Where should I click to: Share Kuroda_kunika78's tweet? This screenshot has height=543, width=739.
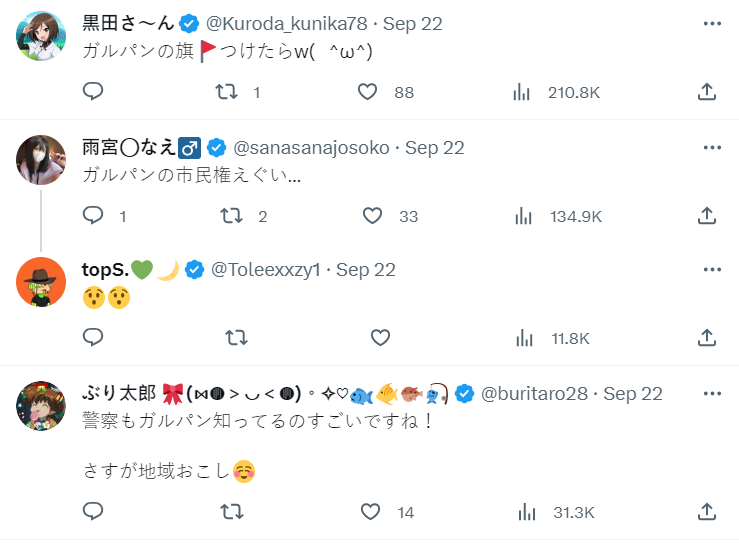pos(706,92)
